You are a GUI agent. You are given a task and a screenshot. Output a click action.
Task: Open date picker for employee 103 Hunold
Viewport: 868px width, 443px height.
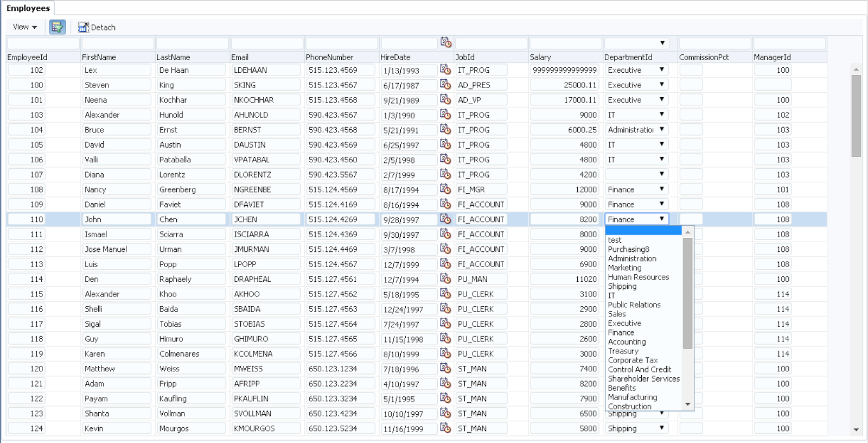(x=445, y=115)
